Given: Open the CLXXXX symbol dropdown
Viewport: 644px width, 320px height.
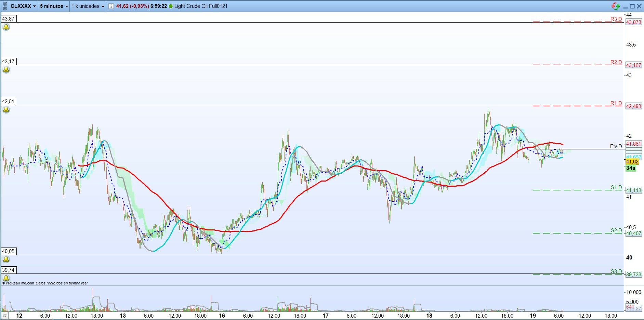Looking at the screenshot, I should click(23, 6).
